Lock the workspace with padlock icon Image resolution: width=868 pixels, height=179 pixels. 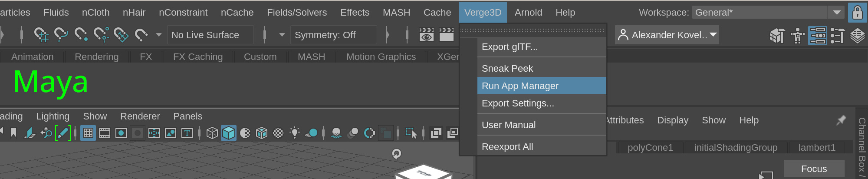[858, 13]
